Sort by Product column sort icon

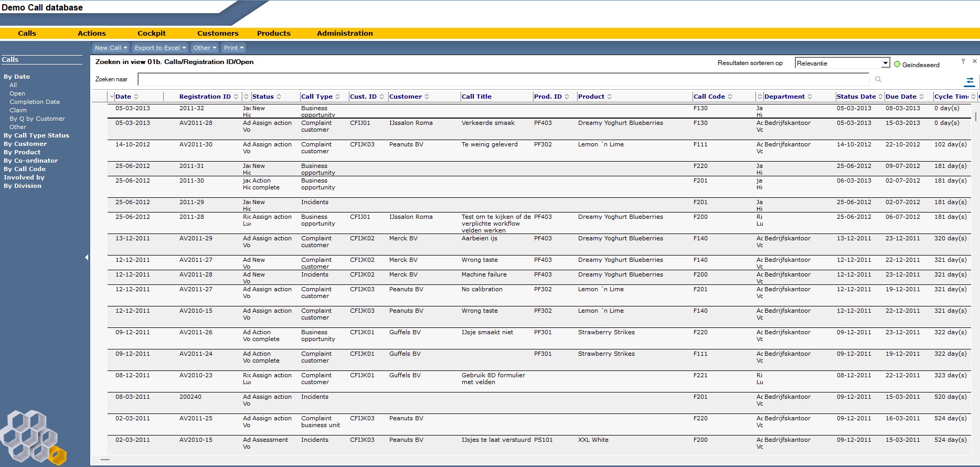[610, 97]
